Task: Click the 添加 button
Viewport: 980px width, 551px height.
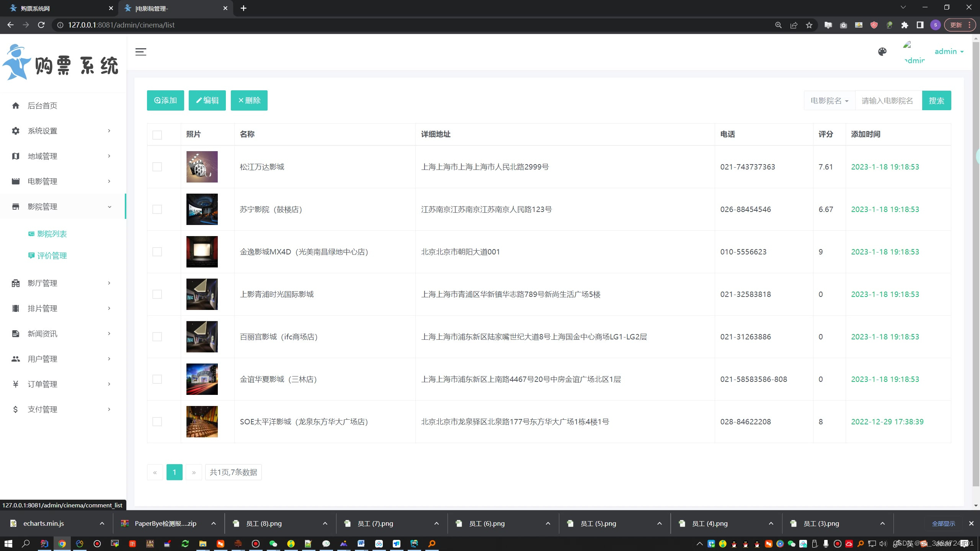Action: coord(165,100)
